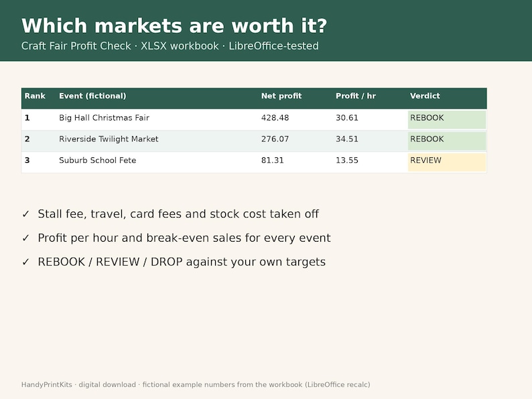The image size is (532, 399).
Task: Click profit per hour value 30.61
Action: point(347,118)
